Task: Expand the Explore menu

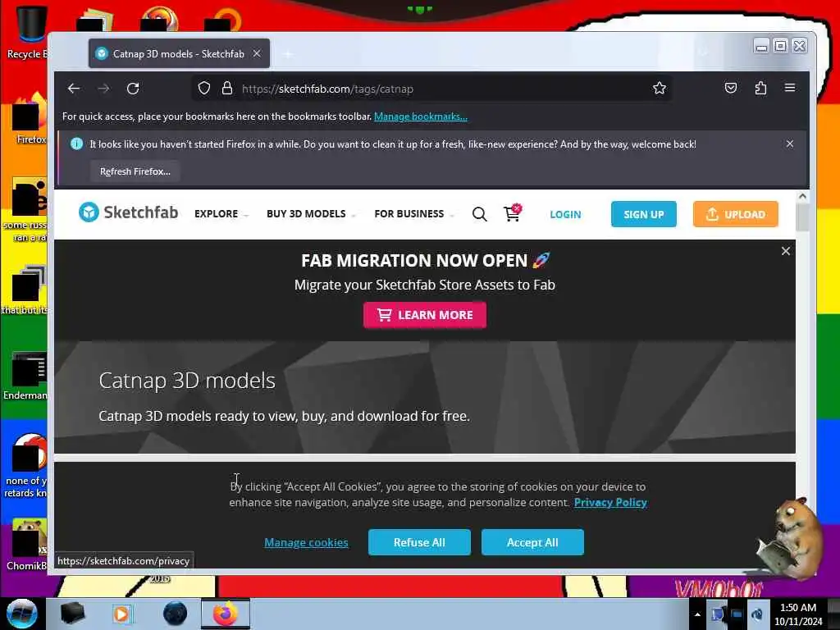Action: [x=221, y=214]
